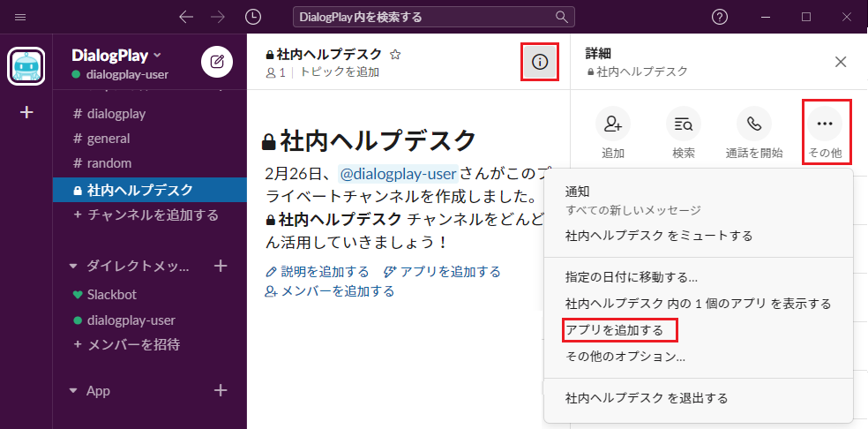Open the その他 more options button

point(825,124)
